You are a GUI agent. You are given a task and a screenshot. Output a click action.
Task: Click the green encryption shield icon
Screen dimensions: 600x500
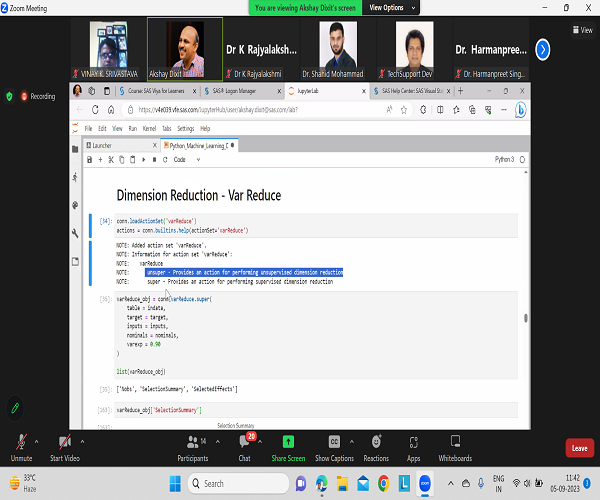(x=10, y=96)
